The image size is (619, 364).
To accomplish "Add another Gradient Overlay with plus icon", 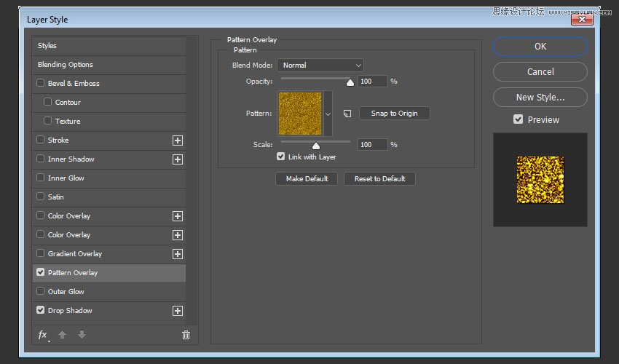I will pos(177,254).
